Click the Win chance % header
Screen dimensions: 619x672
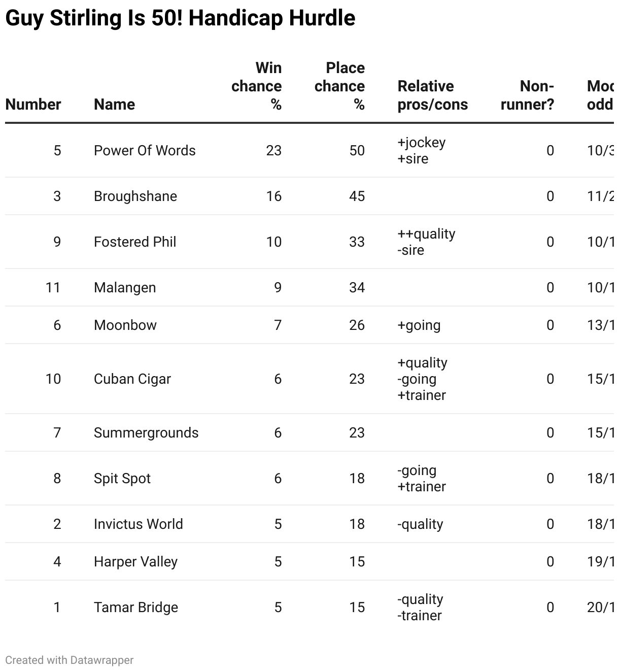pos(257,86)
